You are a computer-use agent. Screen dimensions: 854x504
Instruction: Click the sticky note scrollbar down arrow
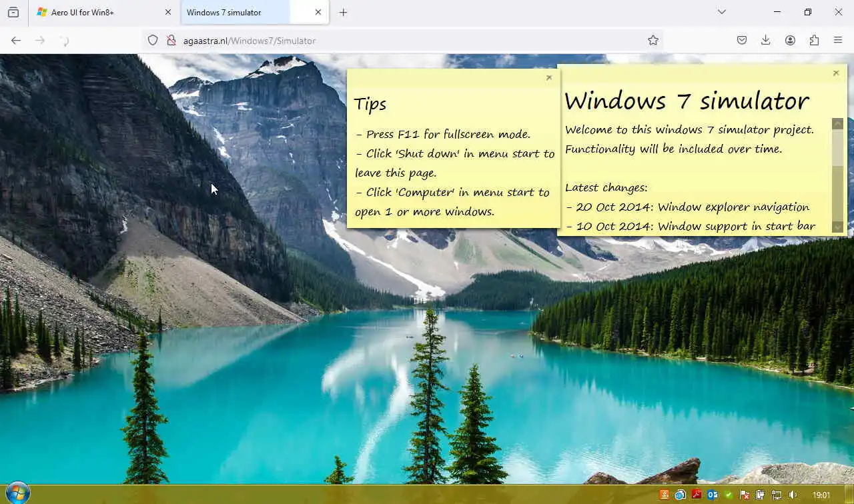[838, 227]
